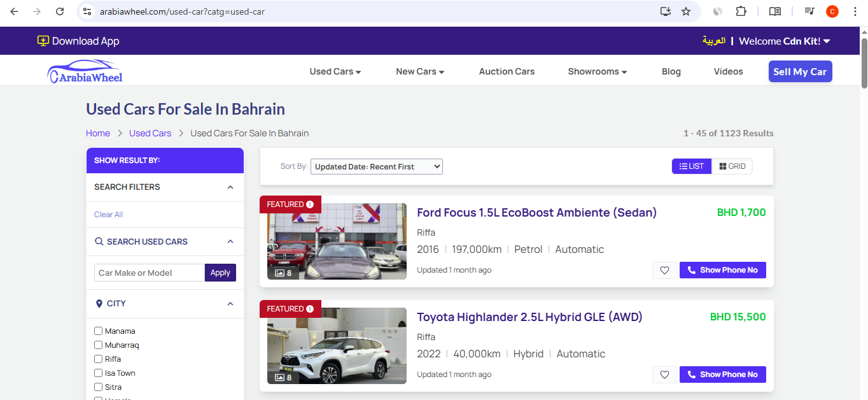Click the heart icon for Ford Focus
Screen dimensions: 868x400
point(664,270)
